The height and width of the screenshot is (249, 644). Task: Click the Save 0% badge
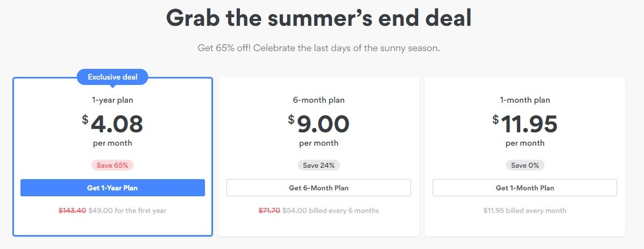[525, 165]
